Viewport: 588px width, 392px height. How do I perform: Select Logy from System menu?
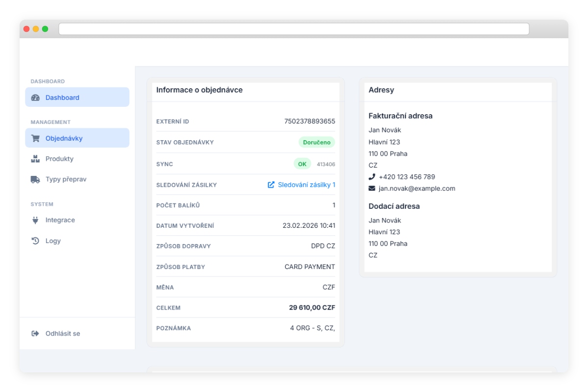[x=53, y=241]
